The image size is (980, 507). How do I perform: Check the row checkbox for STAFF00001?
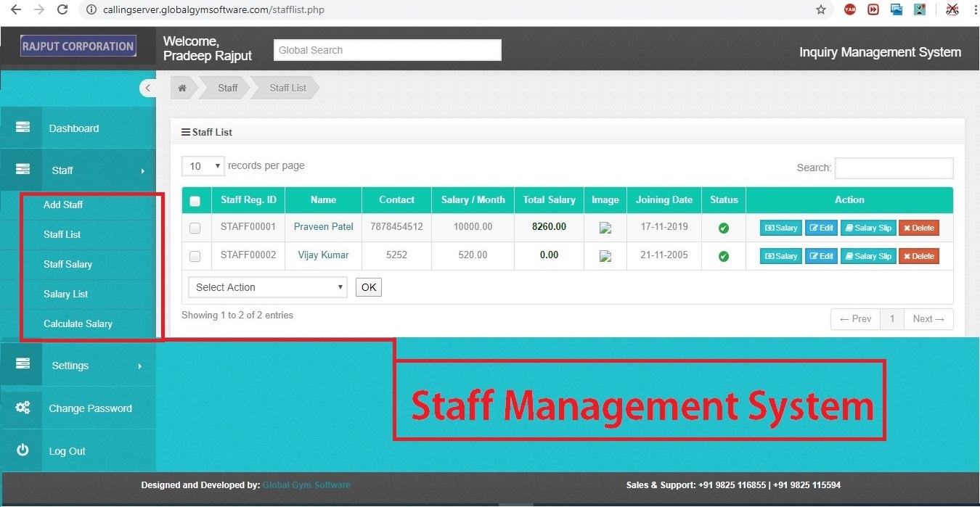coord(195,227)
